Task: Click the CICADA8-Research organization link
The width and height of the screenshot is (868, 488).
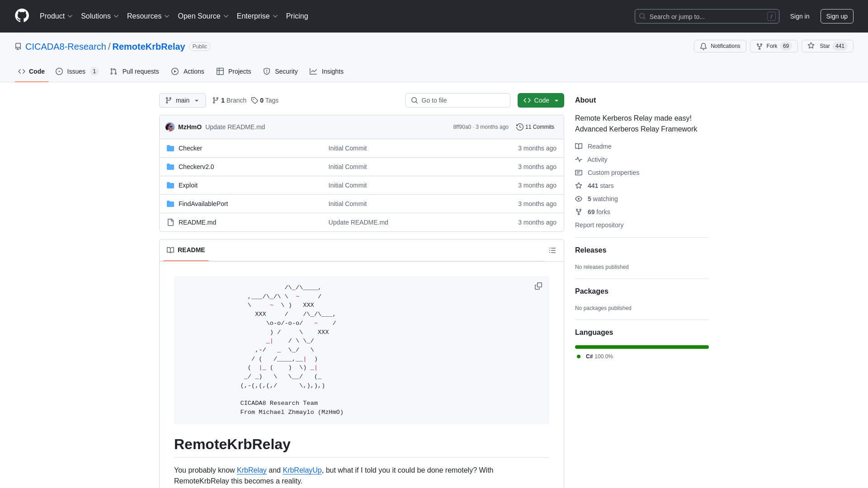Action: click(x=66, y=47)
